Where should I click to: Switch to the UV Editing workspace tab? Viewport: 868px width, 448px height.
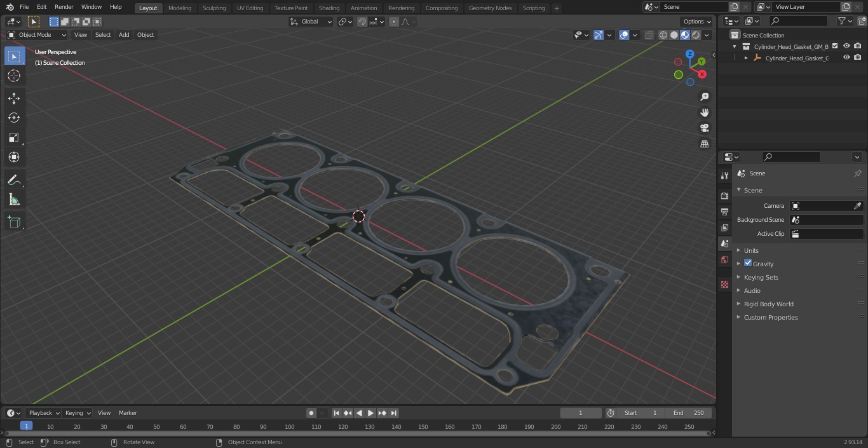pos(250,8)
